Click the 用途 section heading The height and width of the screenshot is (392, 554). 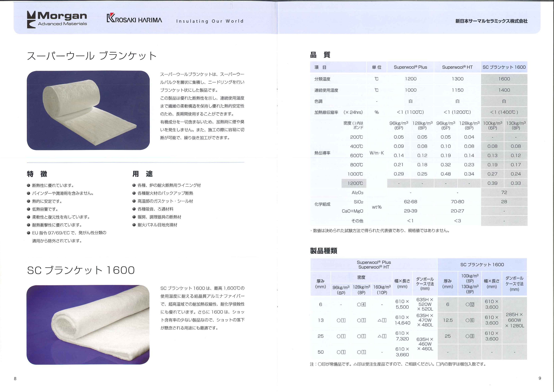tap(142, 174)
